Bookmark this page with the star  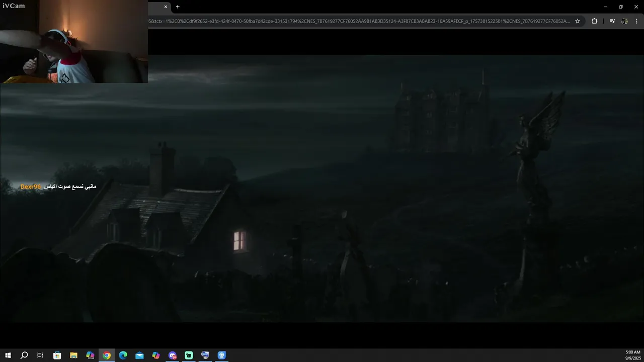pyautogui.click(x=578, y=21)
